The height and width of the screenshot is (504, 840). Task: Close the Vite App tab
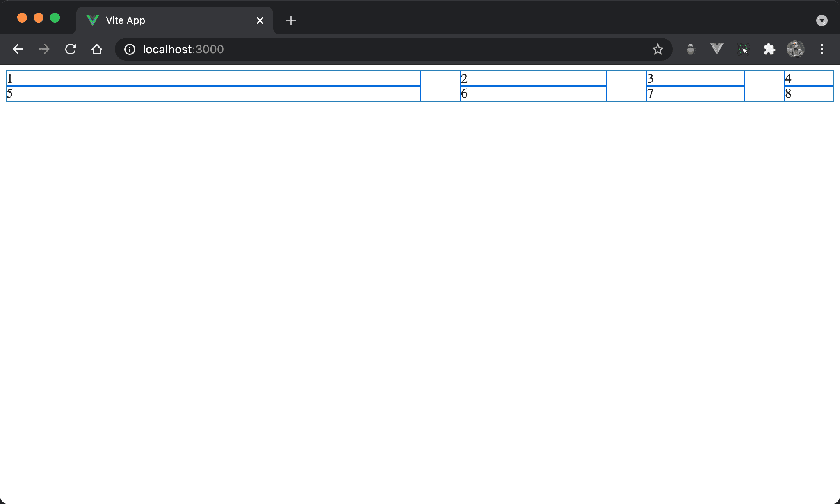(x=260, y=20)
